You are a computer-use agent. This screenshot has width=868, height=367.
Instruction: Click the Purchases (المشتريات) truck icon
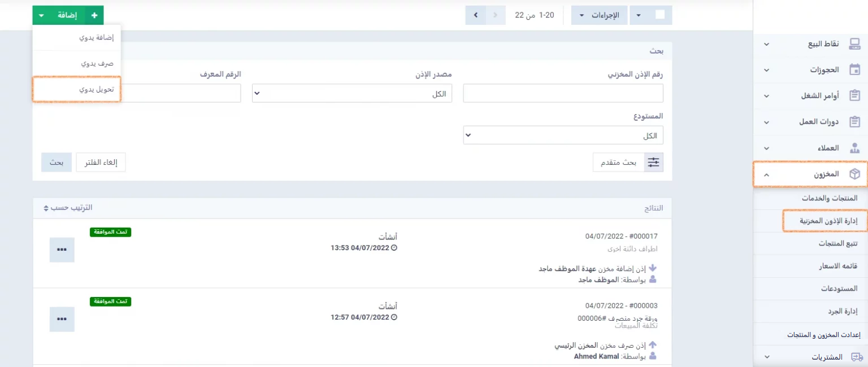[857, 357]
